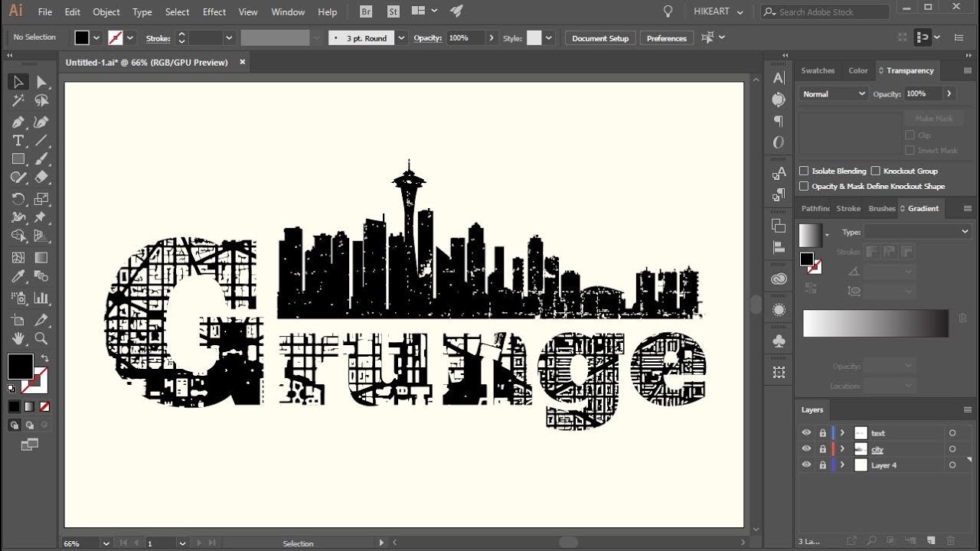Activate the Lasso tool
Viewport: 980px width, 551px height.
point(42,101)
